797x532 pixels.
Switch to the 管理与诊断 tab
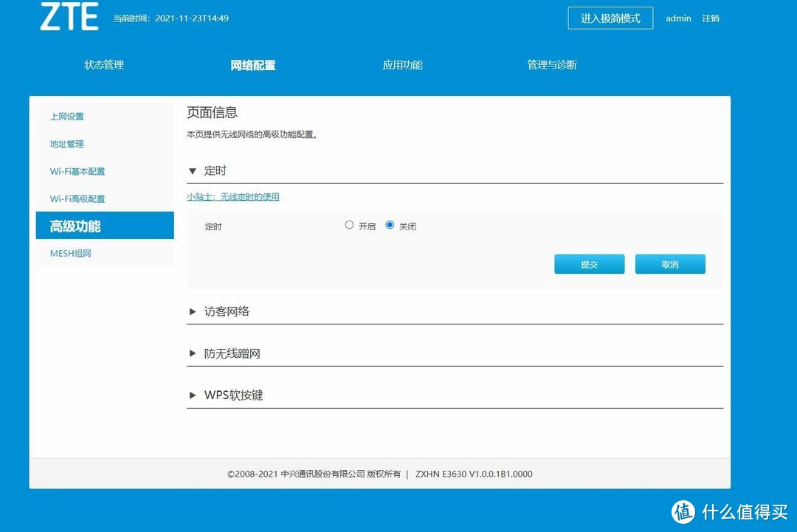pyautogui.click(x=551, y=65)
